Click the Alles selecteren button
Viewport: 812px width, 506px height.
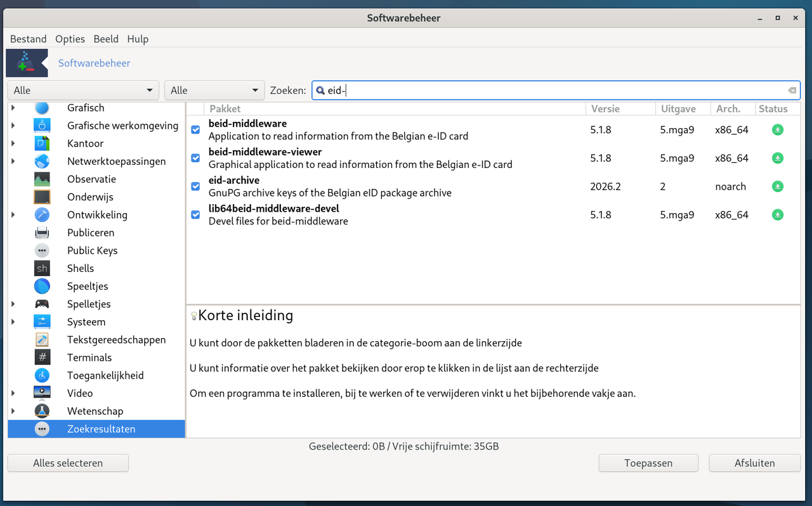pos(68,463)
